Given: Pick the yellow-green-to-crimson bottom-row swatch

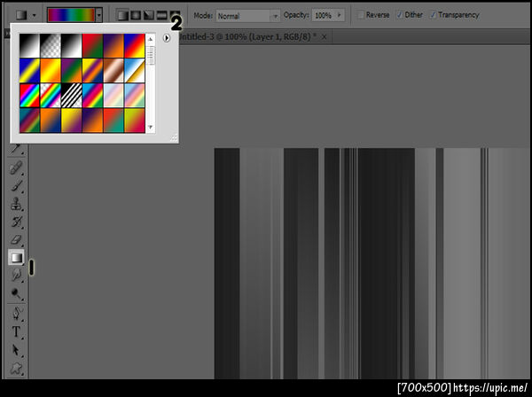Looking at the screenshot, I should point(135,120).
